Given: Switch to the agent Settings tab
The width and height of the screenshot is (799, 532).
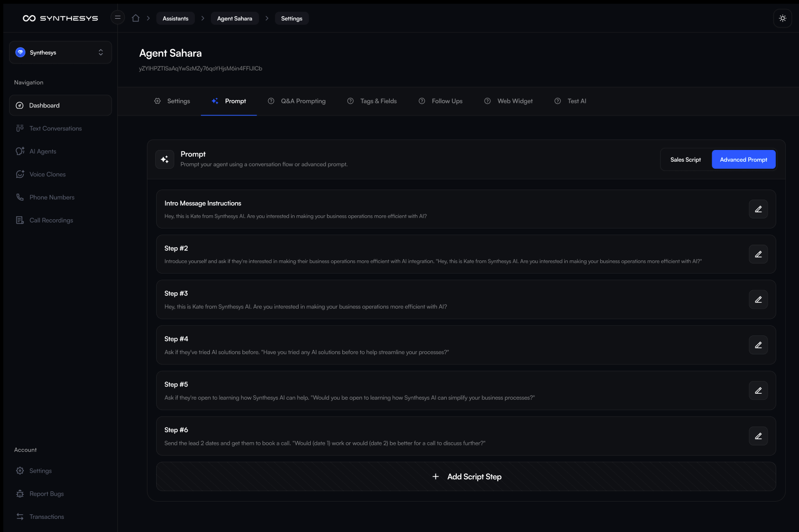Looking at the screenshot, I should point(172,101).
